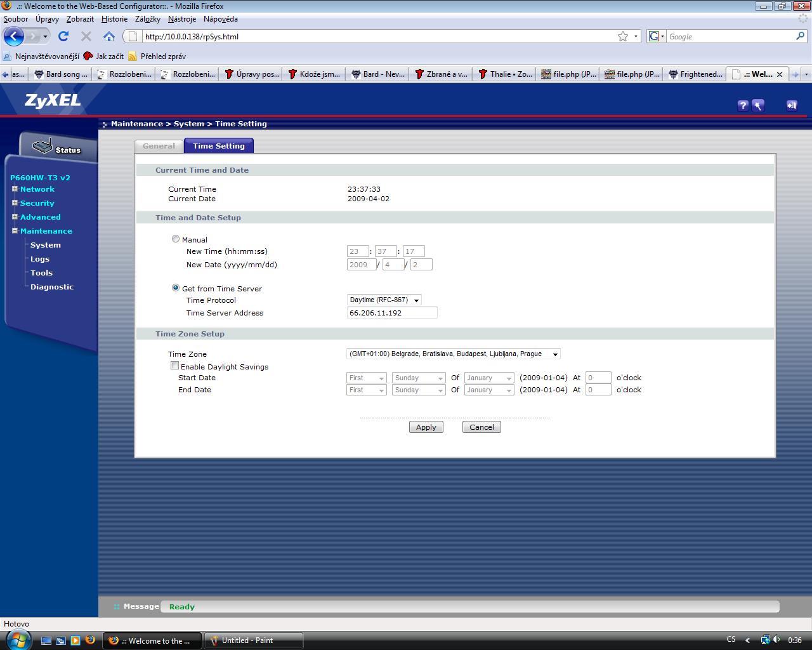
Task: Open Start Date day dropdown showing Sunday
Action: (x=419, y=378)
